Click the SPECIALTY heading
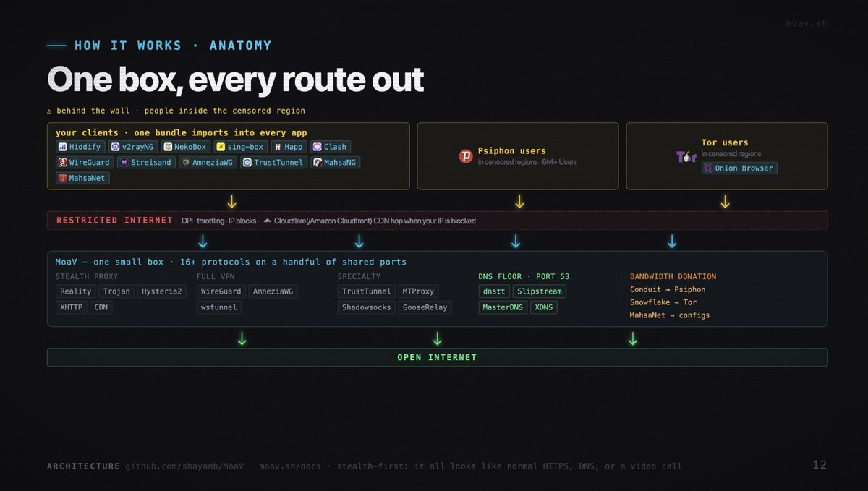 coord(359,276)
